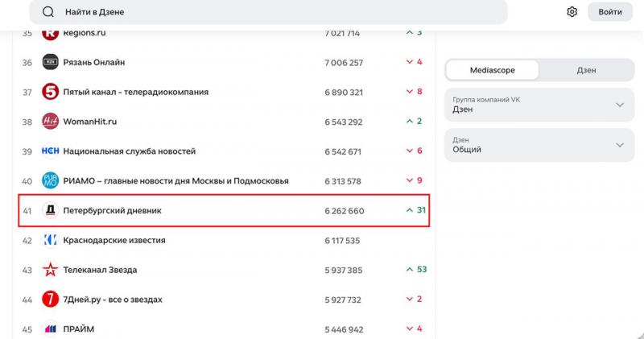Click the Телеканал Звезда star logo
This screenshot has height=339, width=644.
(50, 270)
